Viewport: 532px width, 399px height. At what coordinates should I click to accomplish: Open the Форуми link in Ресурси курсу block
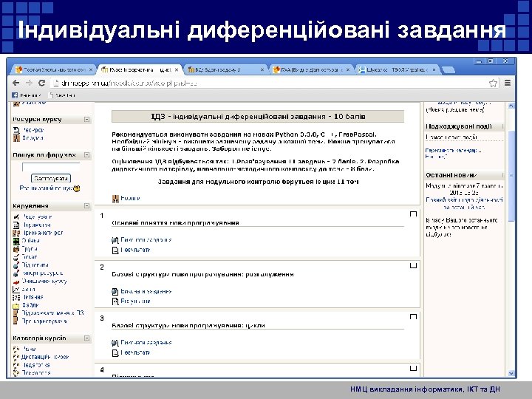[33, 138]
